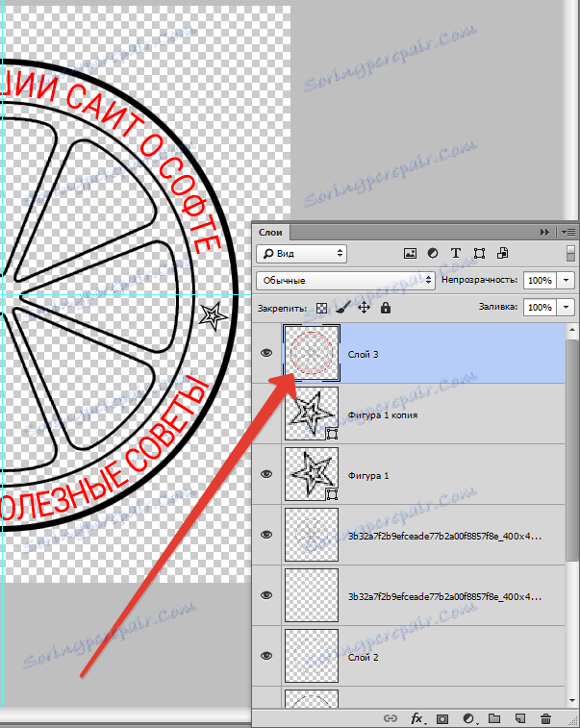This screenshot has width=580, height=728.
Task: Select the Слой 2 thumbnail
Action: coord(312,656)
